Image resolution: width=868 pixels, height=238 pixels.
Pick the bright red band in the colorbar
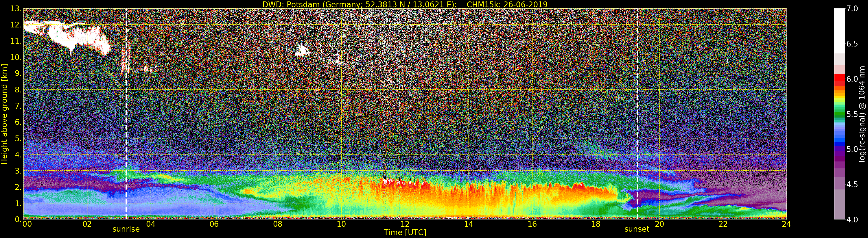[x=839, y=77]
